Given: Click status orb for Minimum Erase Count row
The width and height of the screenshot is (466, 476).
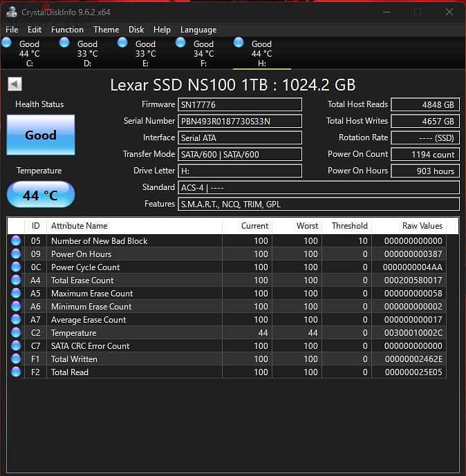Looking at the screenshot, I should pyautogui.click(x=16, y=306).
